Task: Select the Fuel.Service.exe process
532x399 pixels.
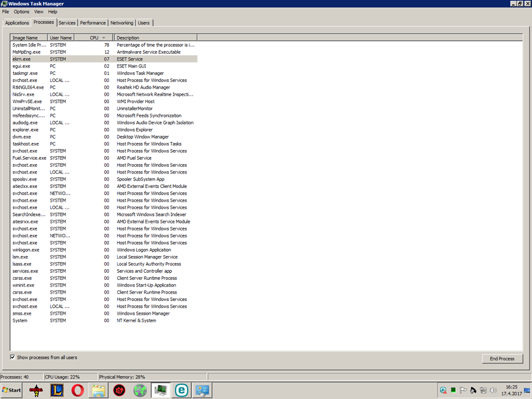Action: (x=104, y=158)
